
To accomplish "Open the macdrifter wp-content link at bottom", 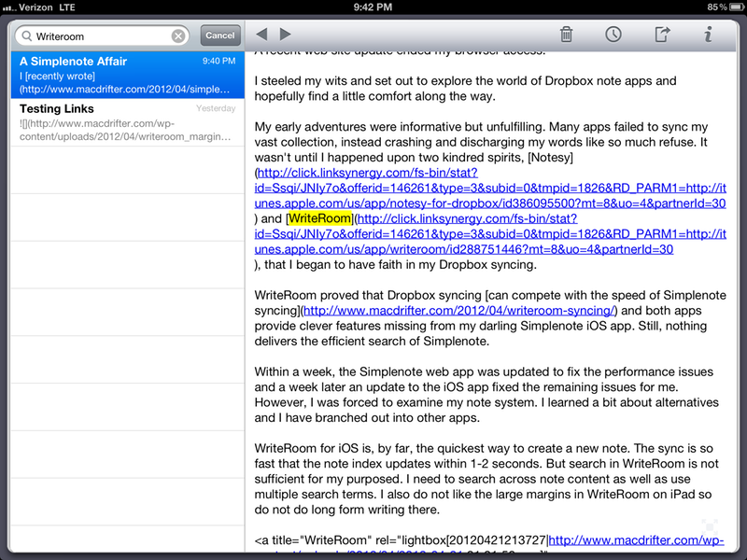I will tap(636, 540).
